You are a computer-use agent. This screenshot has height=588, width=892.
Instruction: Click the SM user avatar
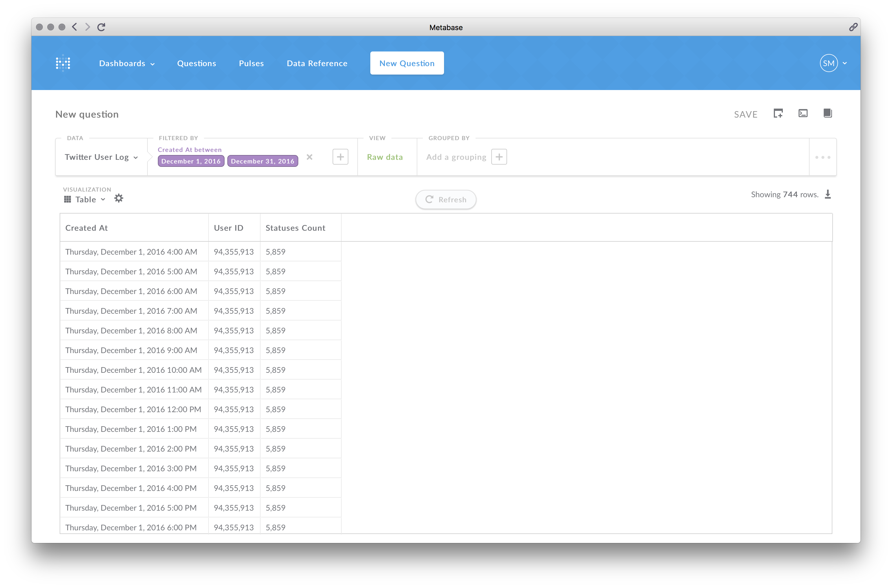coord(828,63)
